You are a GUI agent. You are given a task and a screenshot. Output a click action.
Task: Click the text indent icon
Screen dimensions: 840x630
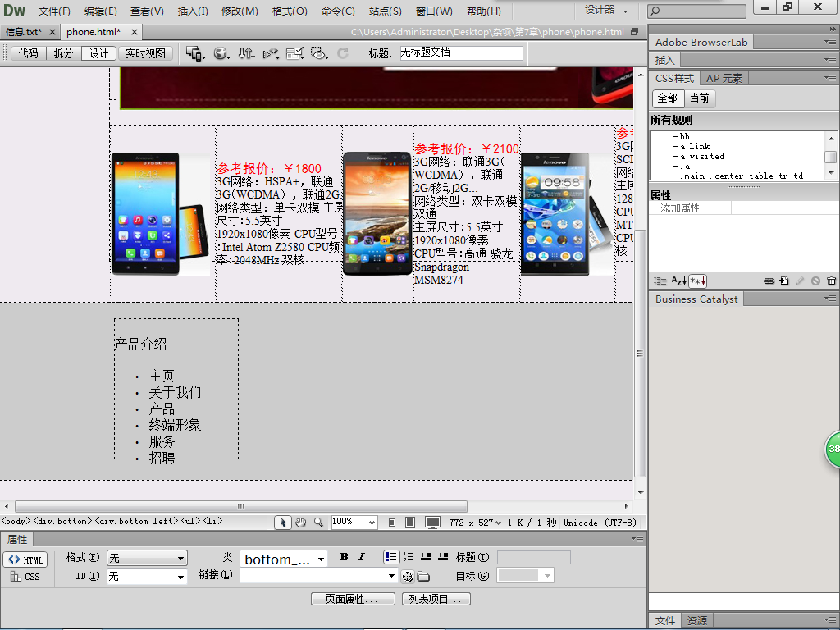tap(443, 557)
